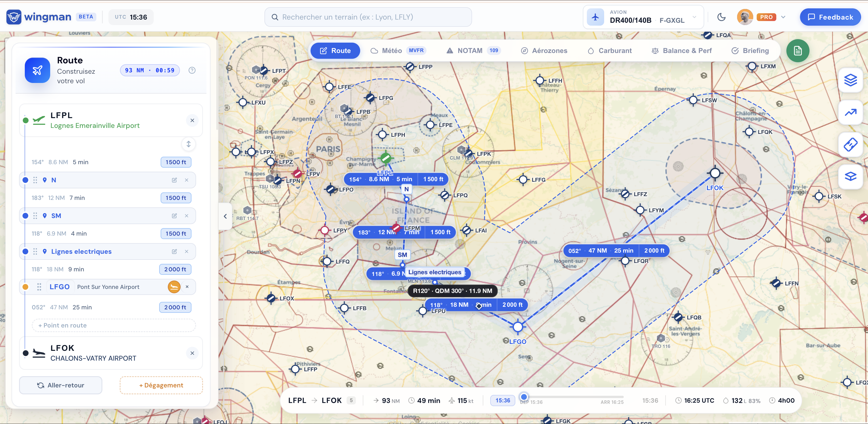Click drag handle of waypoint SM

click(35, 216)
